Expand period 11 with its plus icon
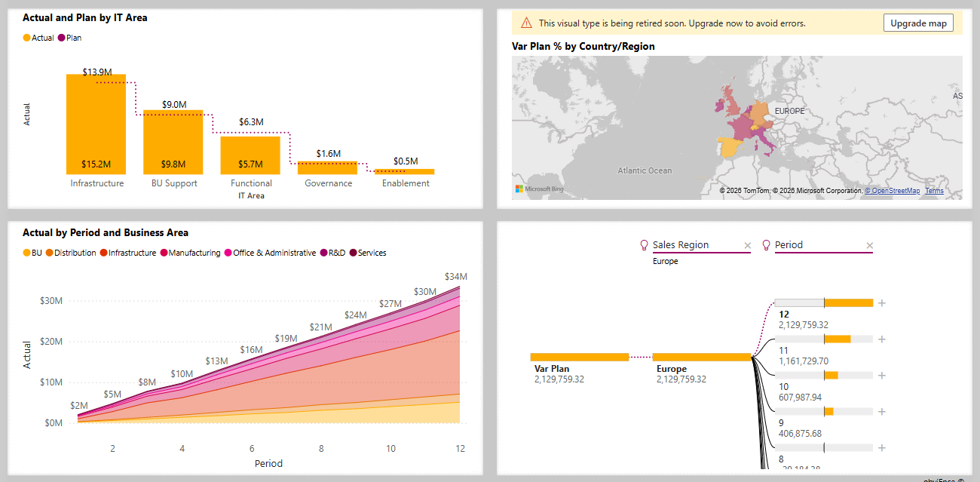This screenshot has height=482, width=980. [x=882, y=339]
